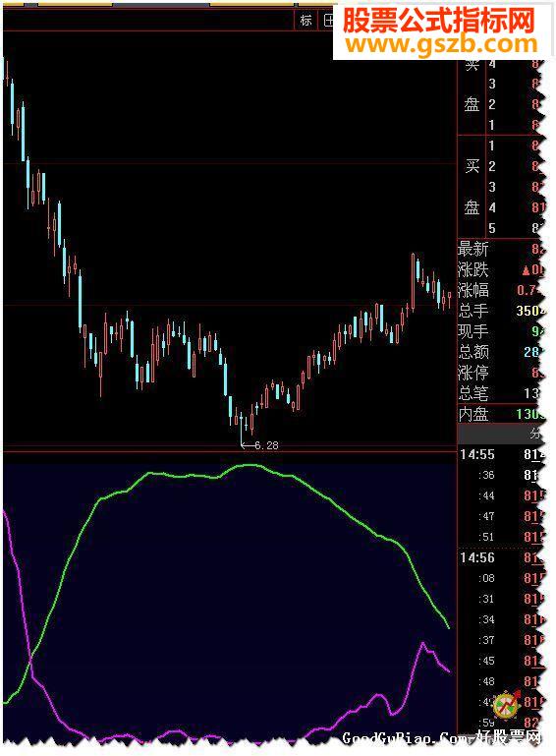Screen dimensions: 556x756
Task: Click the 14:55 tick entry
Action: point(502,454)
